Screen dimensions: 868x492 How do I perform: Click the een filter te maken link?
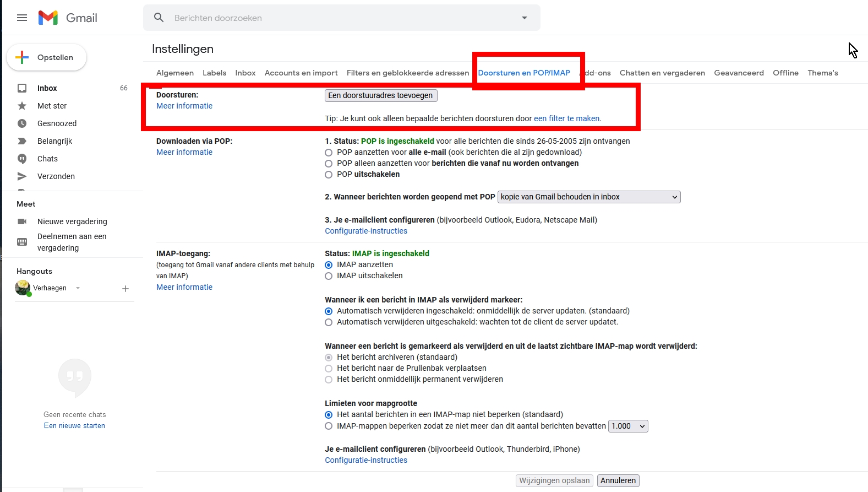pos(567,118)
